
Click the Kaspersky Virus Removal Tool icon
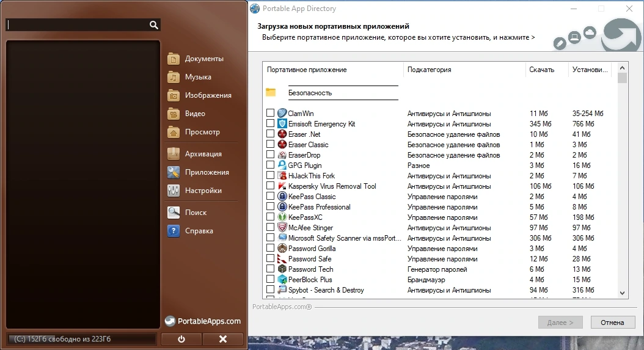pos(282,186)
